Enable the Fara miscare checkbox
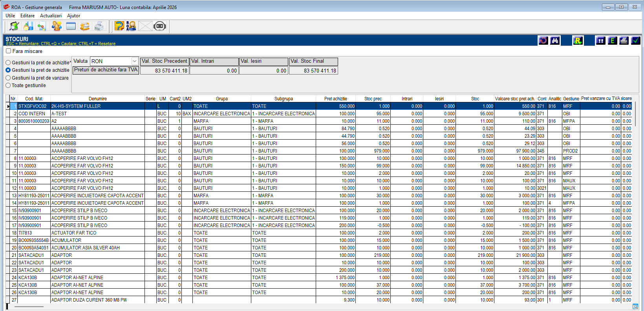The image size is (644, 311). (x=9, y=51)
